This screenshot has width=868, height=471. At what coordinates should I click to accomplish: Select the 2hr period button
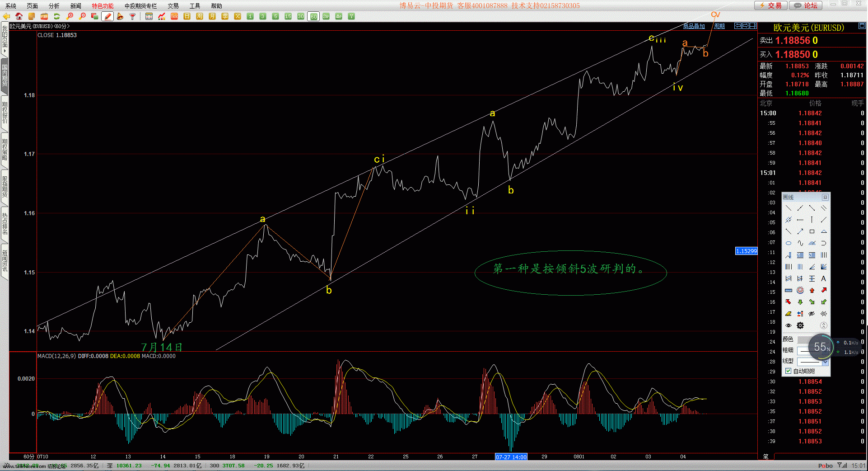pos(326,16)
